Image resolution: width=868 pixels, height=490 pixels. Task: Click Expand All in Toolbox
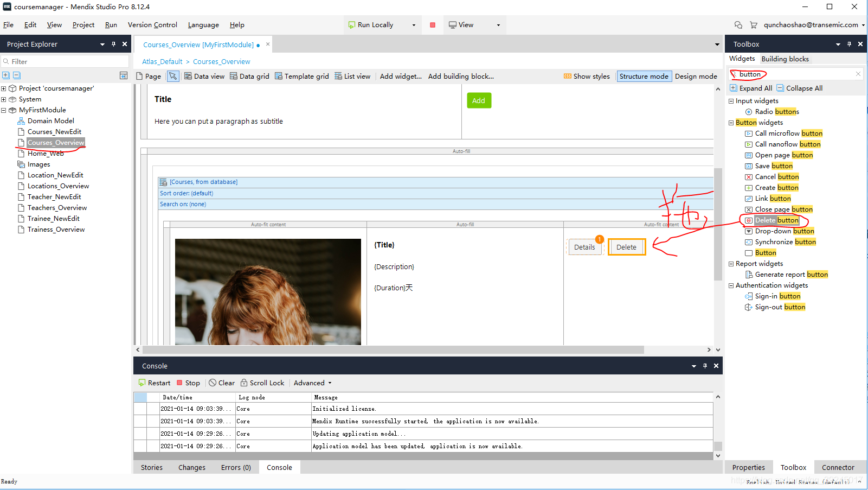click(751, 88)
